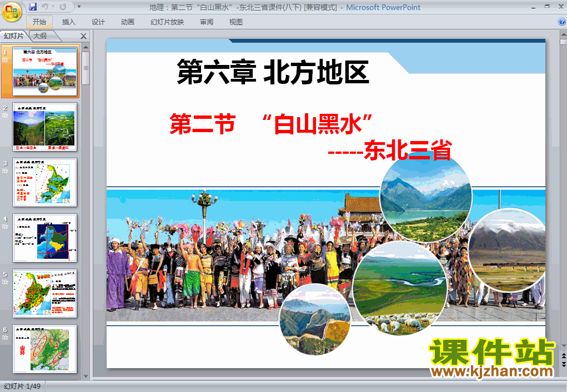
Task: Click animation star icon beside slide 2
Action: pos(5,115)
